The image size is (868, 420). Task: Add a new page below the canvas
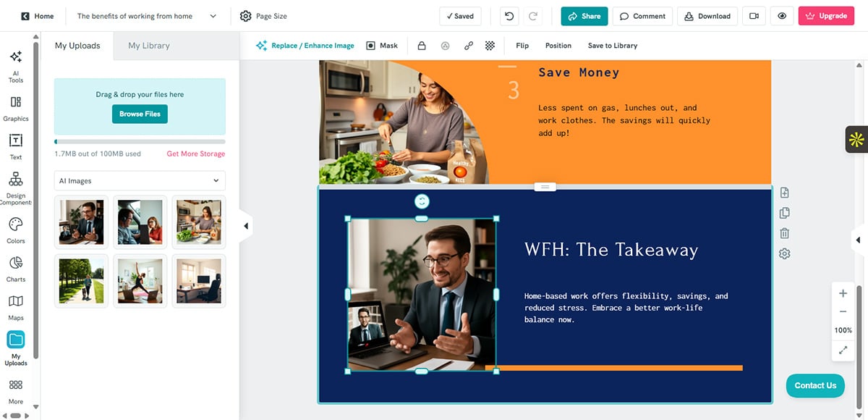pyautogui.click(x=784, y=192)
